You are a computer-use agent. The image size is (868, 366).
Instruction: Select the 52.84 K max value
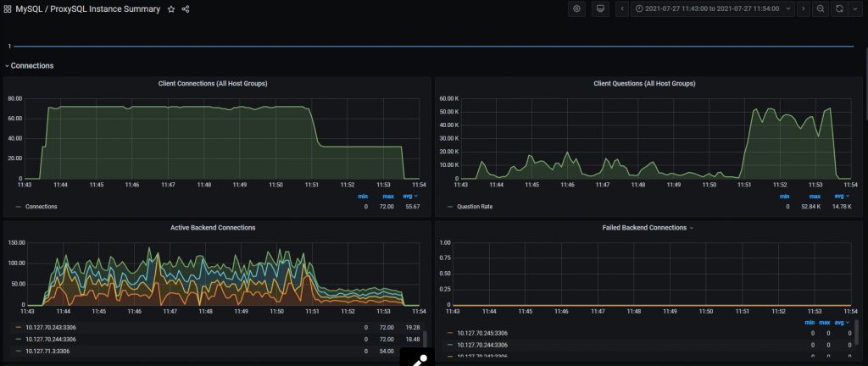(811, 207)
